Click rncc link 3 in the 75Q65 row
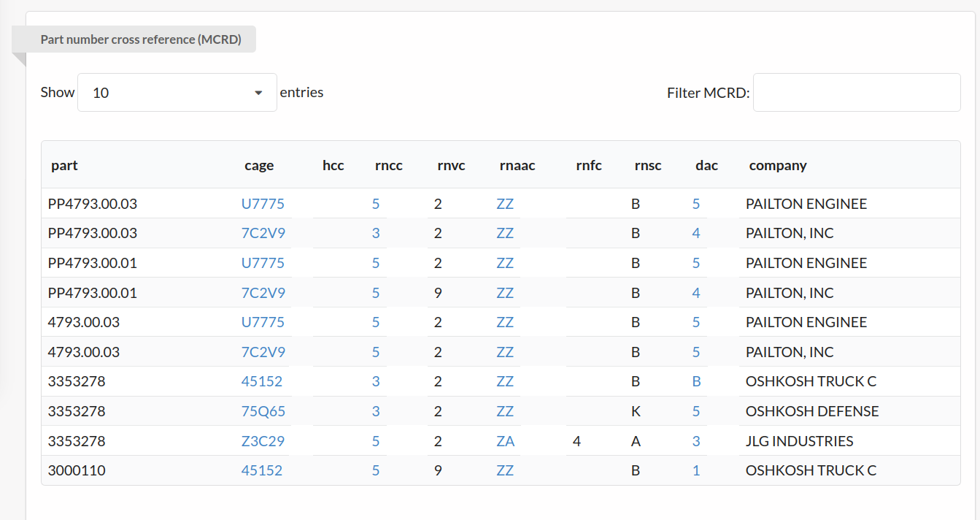 (376, 411)
